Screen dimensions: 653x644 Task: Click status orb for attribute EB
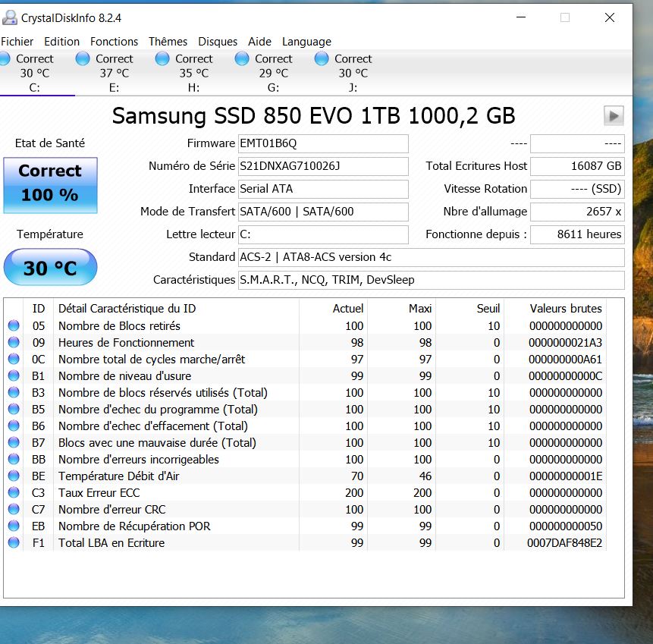click(14, 526)
